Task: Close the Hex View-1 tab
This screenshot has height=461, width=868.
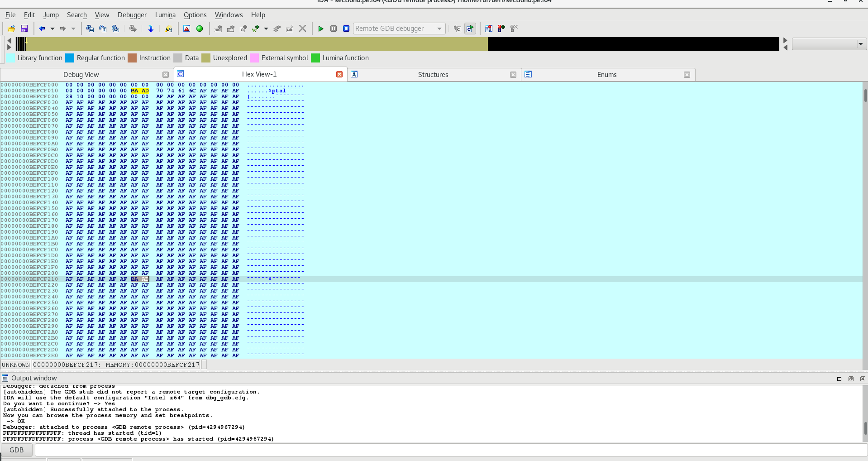Action: 339,74
